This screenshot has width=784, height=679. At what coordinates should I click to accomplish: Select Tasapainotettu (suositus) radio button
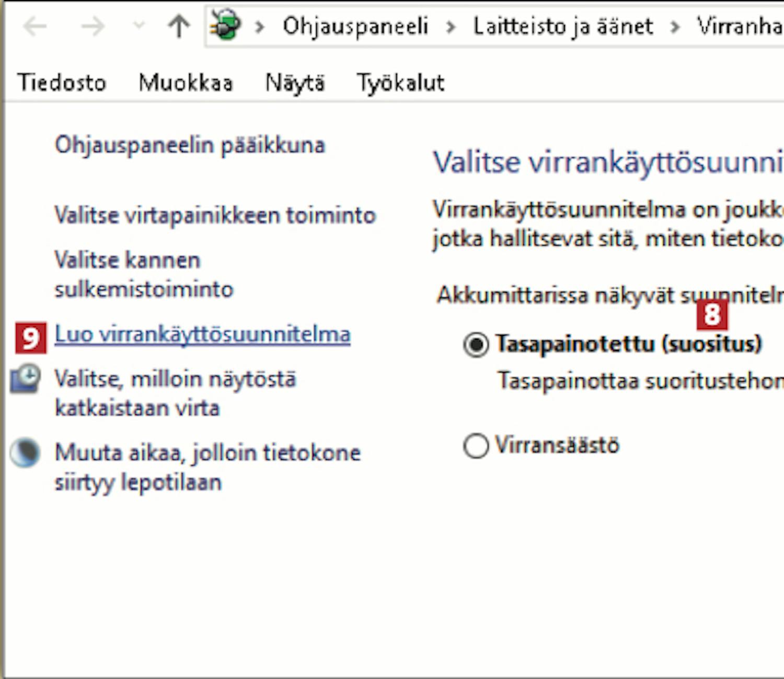click(476, 345)
